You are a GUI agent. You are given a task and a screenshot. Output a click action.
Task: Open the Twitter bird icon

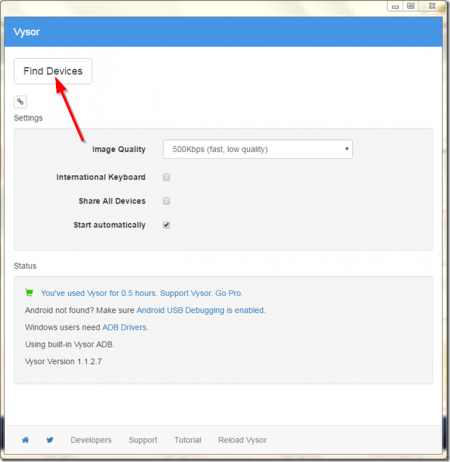coord(50,440)
